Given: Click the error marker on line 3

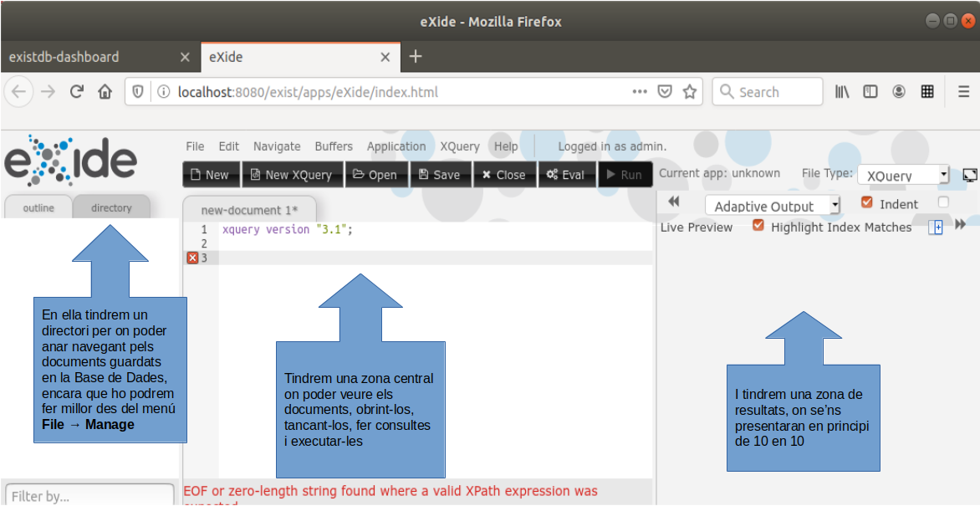Looking at the screenshot, I should coord(192,258).
